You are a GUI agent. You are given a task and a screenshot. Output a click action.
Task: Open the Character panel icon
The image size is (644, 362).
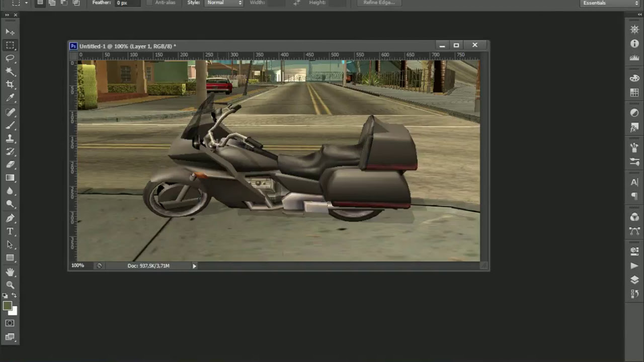tap(634, 183)
